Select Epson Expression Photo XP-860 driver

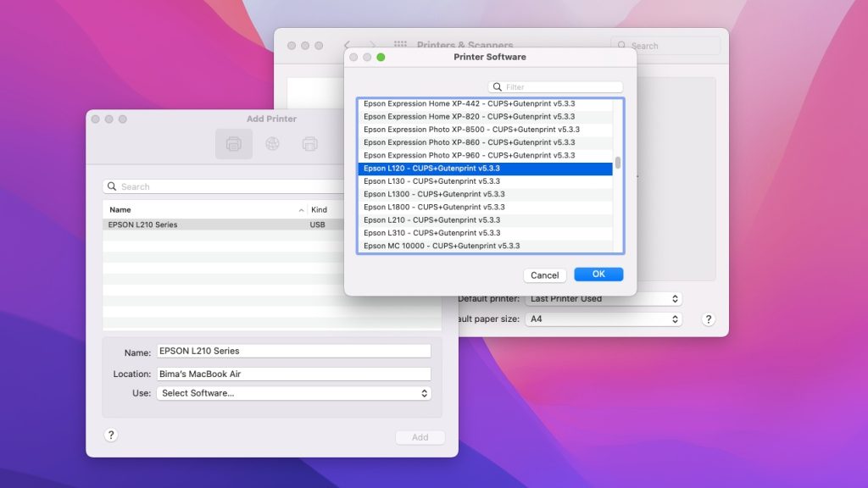tap(485, 142)
